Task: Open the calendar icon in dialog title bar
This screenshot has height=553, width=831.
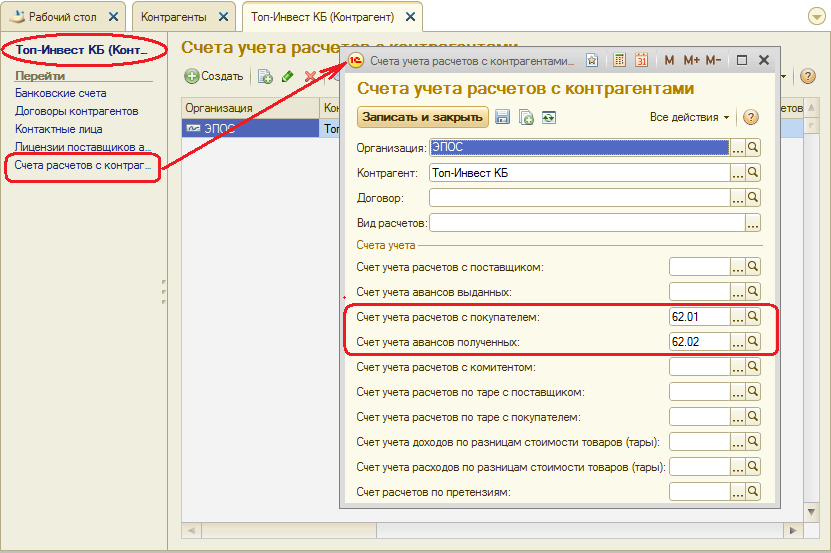Action: pos(642,60)
